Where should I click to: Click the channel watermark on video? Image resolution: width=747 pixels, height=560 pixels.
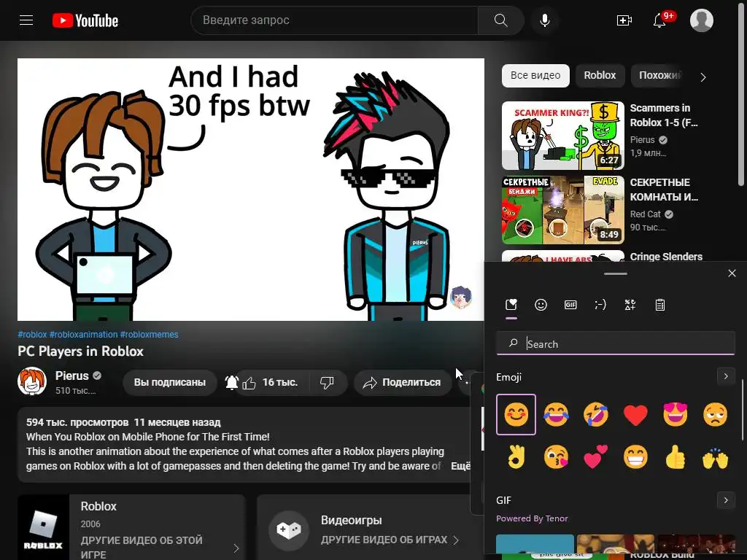pyautogui.click(x=461, y=297)
